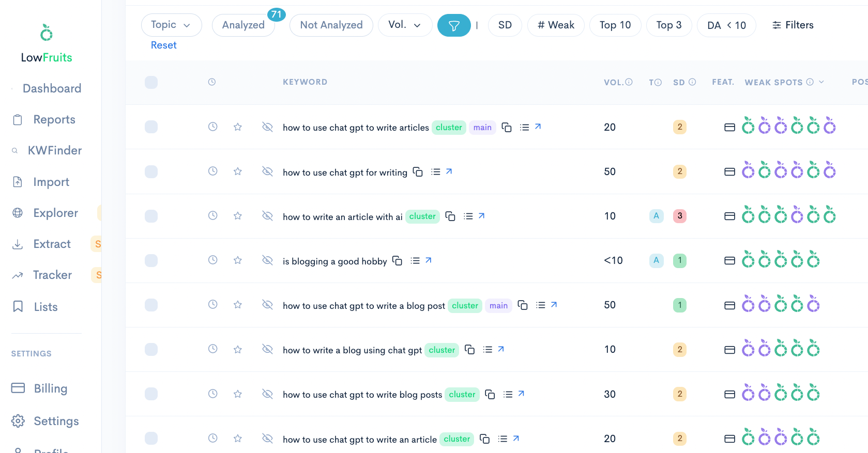This screenshot has height=453, width=868.
Task: Copy the 'how to use chat gpt to write articles' keyword
Action: 507,127
